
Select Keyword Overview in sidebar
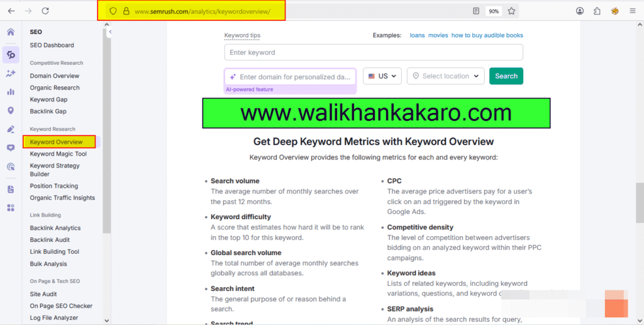coord(59,142)
